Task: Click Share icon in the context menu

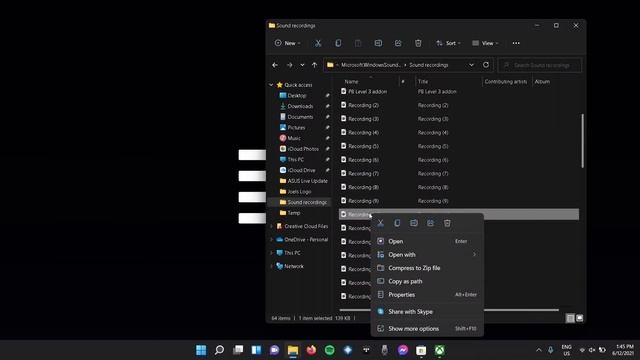Action: 430,223
